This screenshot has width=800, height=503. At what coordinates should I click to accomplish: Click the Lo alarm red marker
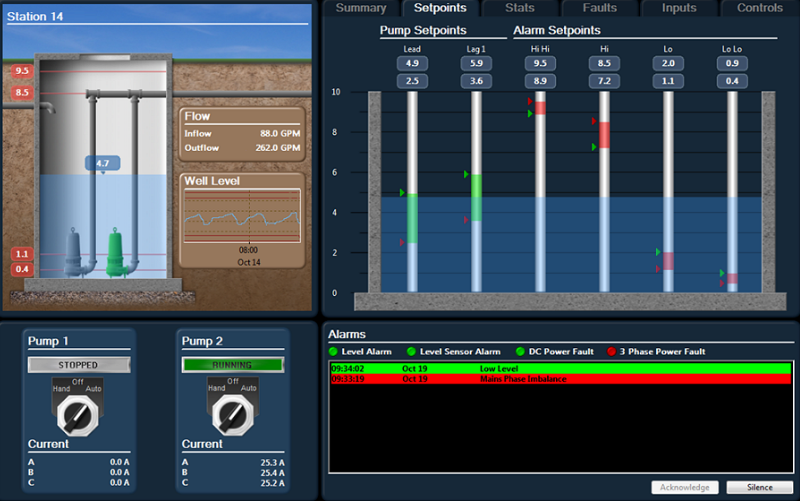(658, 269)
